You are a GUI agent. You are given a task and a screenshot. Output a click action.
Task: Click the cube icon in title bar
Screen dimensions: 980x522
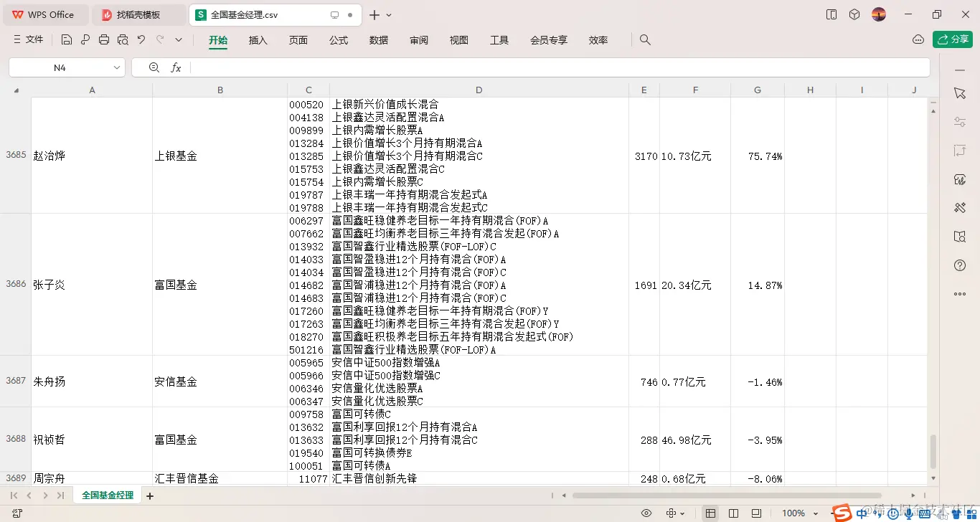[x=854, y=14]
